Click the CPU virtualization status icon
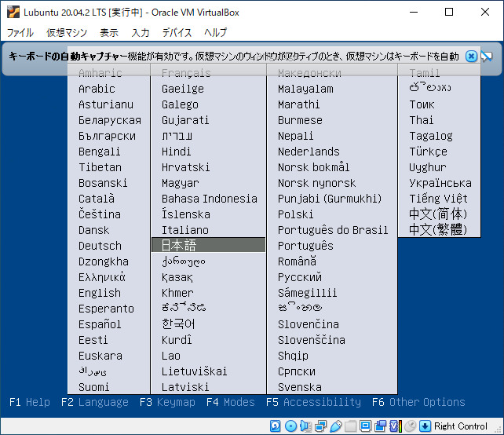The width and height of the screenshot is (504, 435). tap(396, 426)
